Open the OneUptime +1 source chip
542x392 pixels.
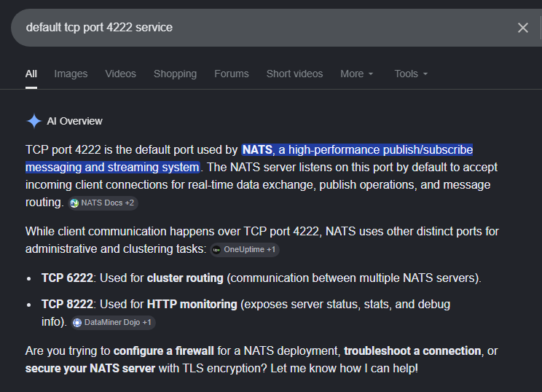click(245, 250)
